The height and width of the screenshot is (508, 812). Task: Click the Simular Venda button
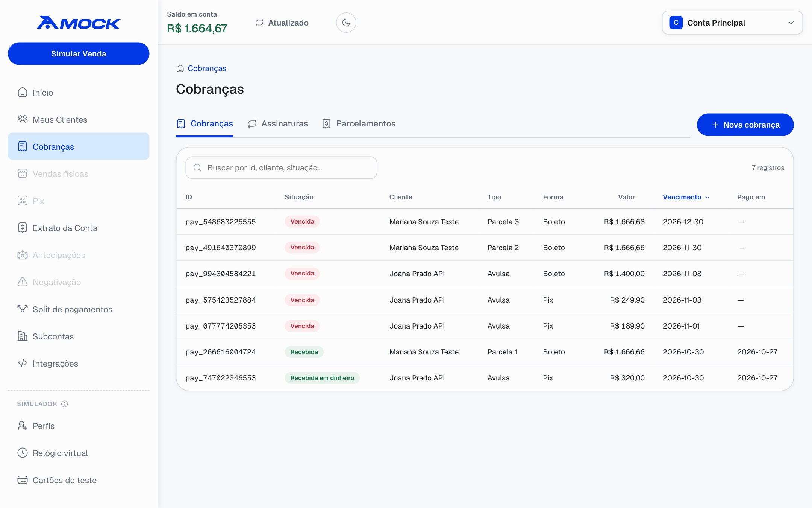pos(79,53)
